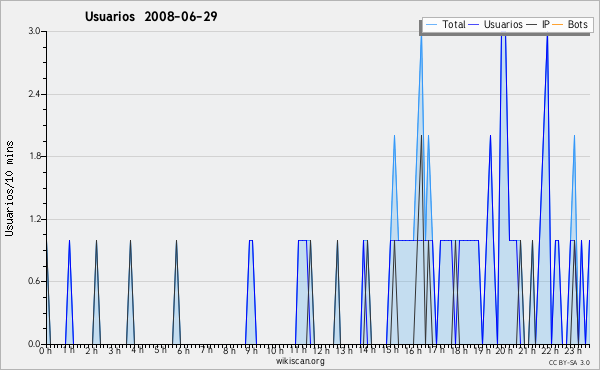Click the 0.6 y-axis value

click(x=34, y=282)
